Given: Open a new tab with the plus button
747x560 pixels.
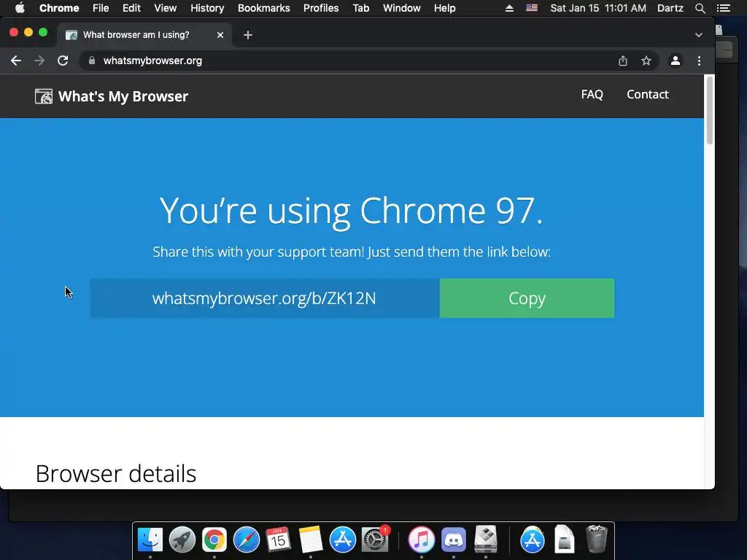Looking at the screenshot, I should (x=248, y=35).
